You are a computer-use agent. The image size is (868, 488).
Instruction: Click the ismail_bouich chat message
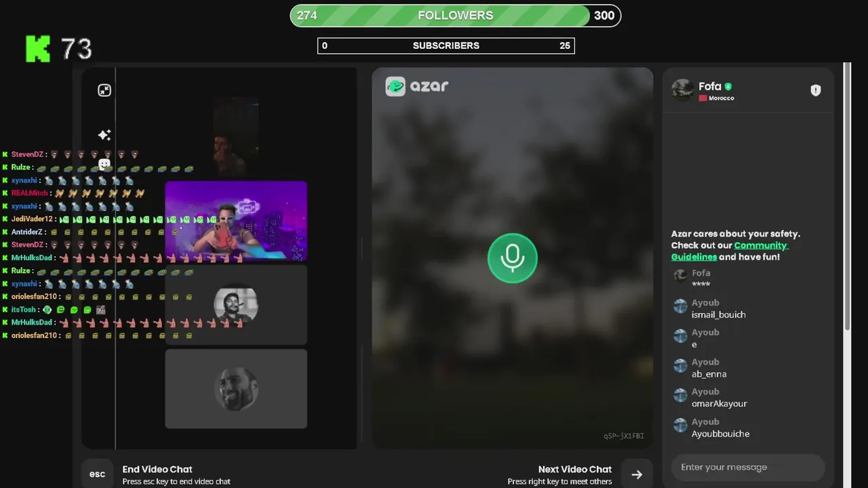click(x=718, y=314)
